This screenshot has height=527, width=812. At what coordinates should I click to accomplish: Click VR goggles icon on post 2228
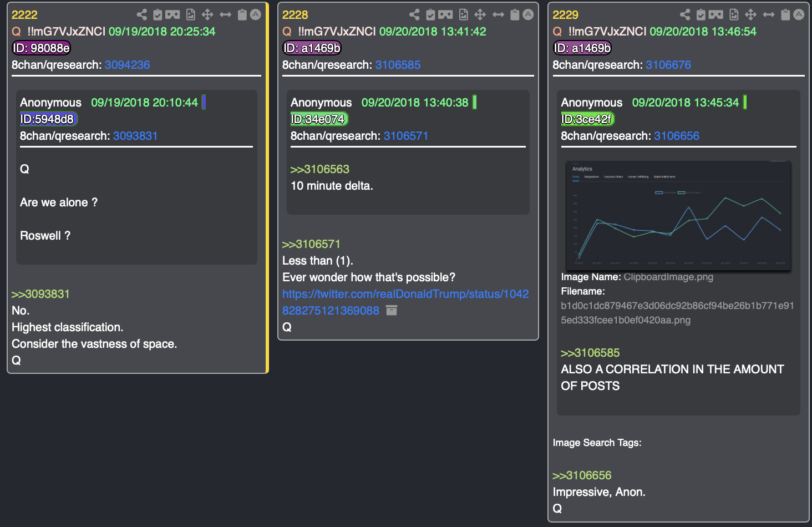click(445, 14)
